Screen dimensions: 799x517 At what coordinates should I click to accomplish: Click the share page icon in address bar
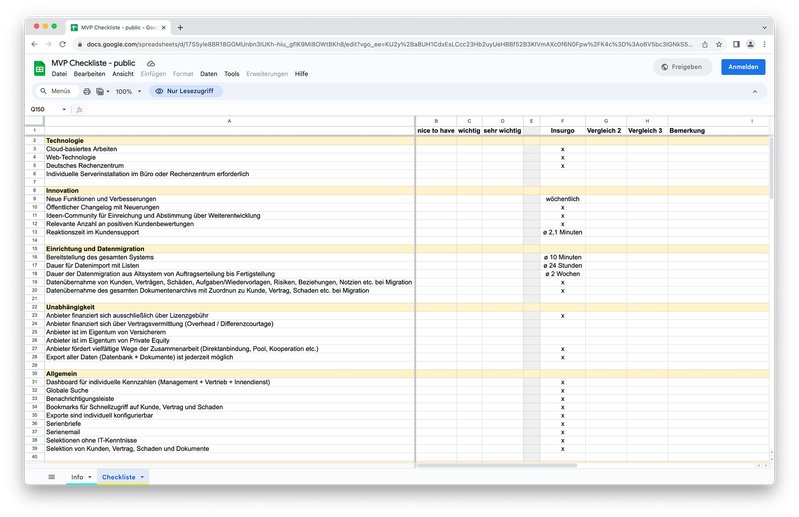point(705,44)
